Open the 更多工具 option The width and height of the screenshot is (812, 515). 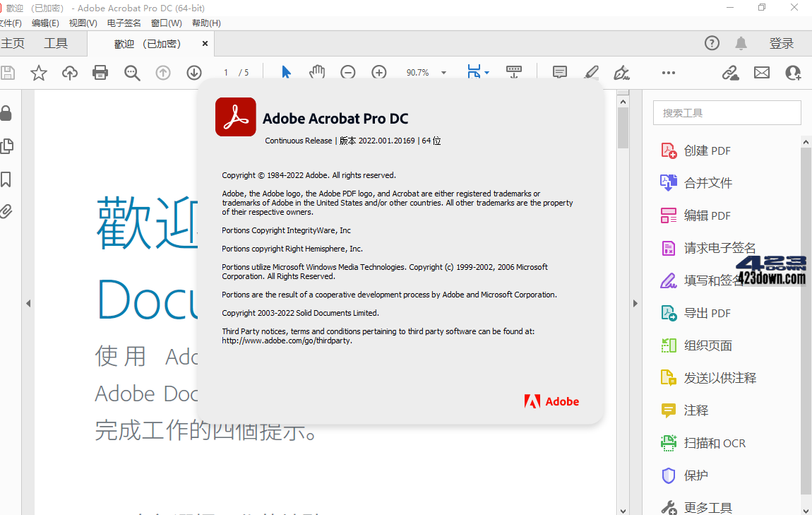coord(696,507)
